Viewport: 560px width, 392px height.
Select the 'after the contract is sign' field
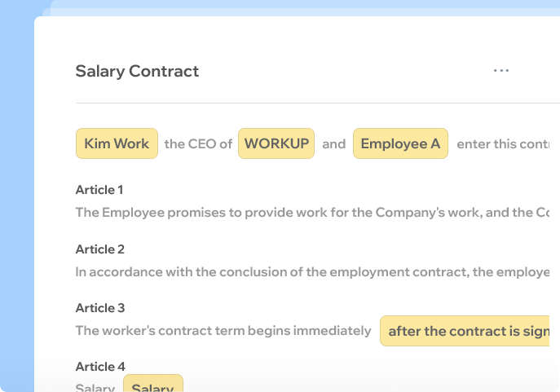click(x=465, y=331)
